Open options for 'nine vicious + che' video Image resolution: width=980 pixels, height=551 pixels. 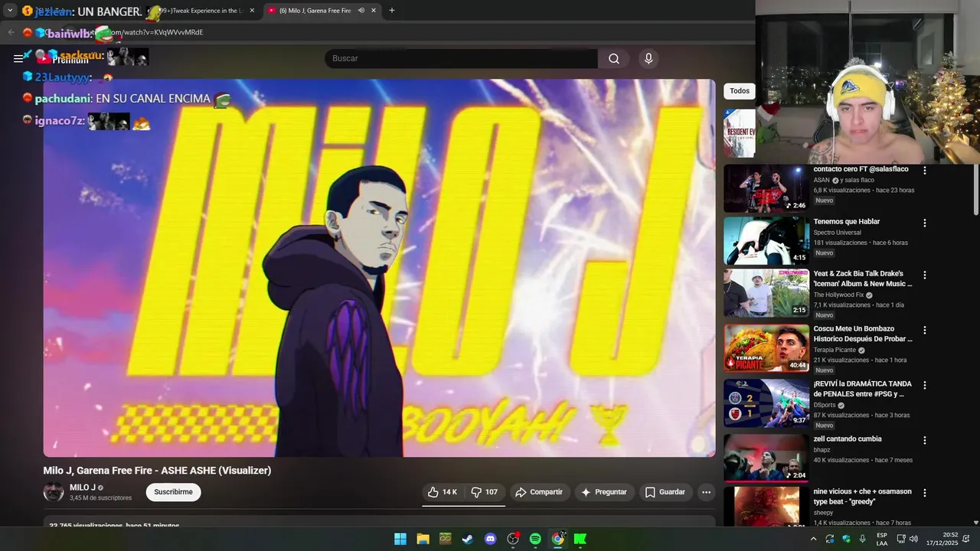925,492
